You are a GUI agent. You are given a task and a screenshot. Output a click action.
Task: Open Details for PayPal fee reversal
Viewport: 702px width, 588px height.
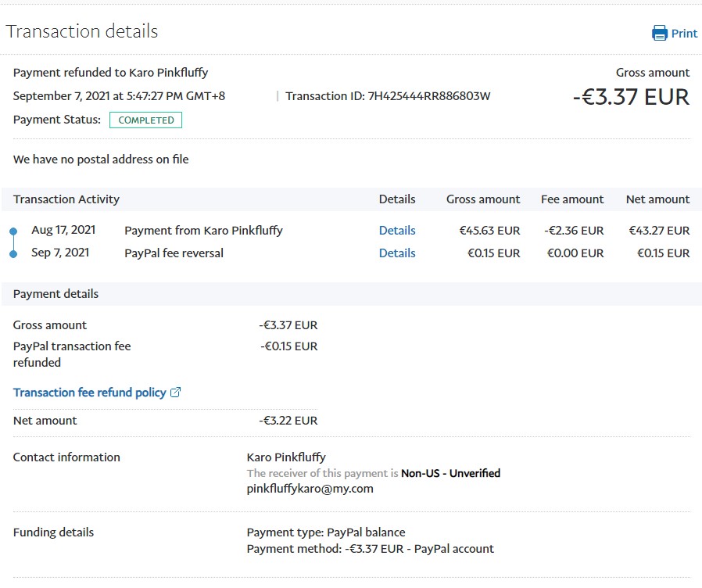pyautogui.click(x=397, y=253)
